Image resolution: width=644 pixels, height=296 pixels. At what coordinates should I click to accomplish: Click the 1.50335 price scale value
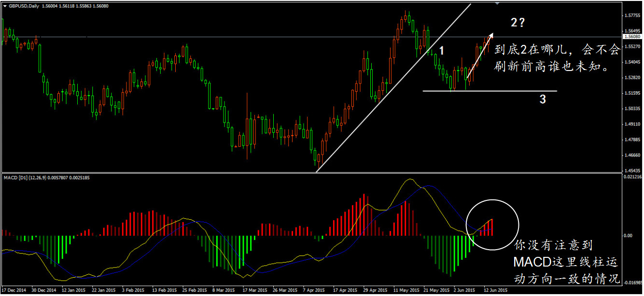[631, 109]
